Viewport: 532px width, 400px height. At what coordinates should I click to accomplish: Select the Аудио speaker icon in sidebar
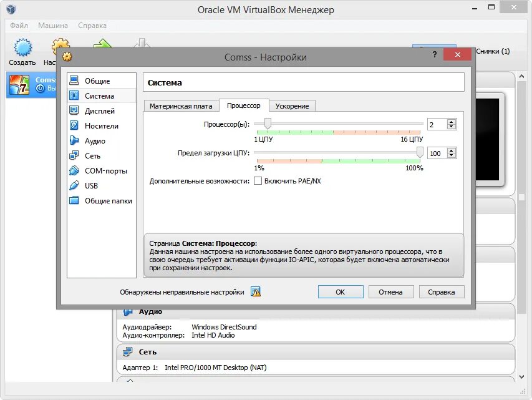coord(74,140)
